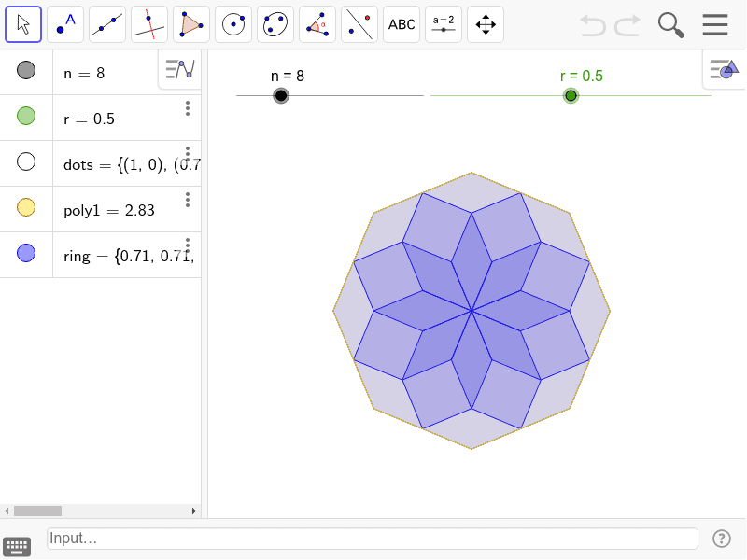Click algebra scrollbar left arrow
This screenshot has height=560, width=747.
click(7, 511)
